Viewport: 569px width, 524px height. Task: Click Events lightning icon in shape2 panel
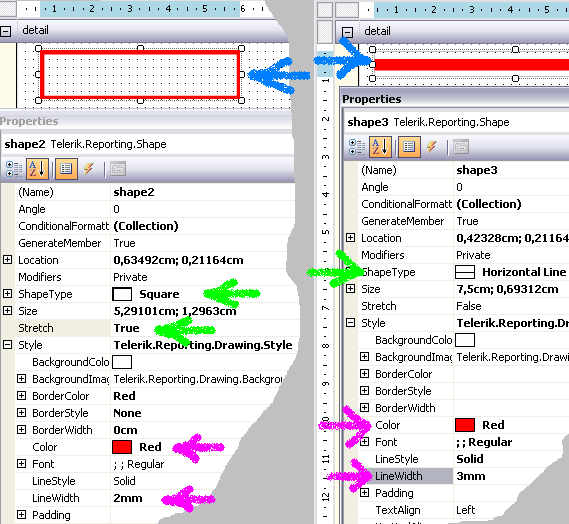[x=89, y=169]
